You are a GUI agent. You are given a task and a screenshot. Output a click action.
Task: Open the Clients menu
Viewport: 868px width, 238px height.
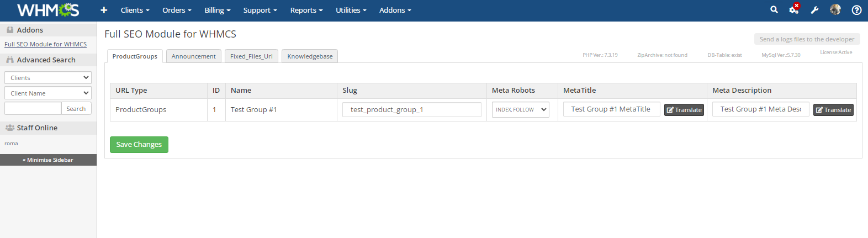click(135, 10)
